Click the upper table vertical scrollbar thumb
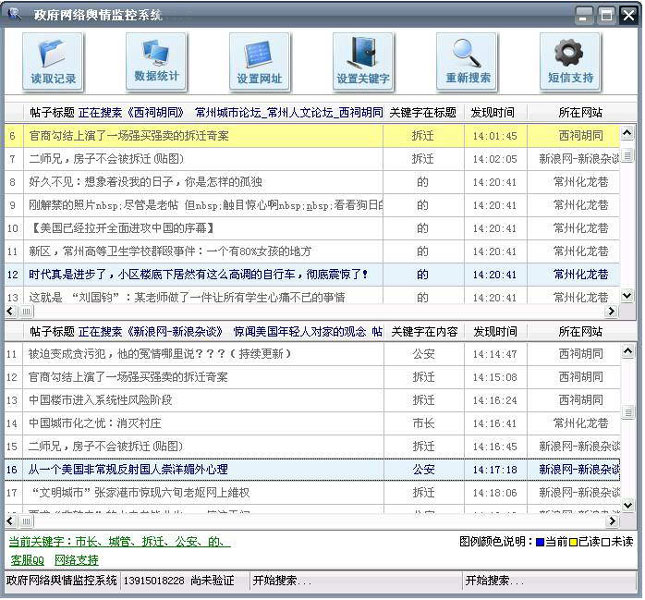This screenshot has width=645, height=600. (627, 155)
